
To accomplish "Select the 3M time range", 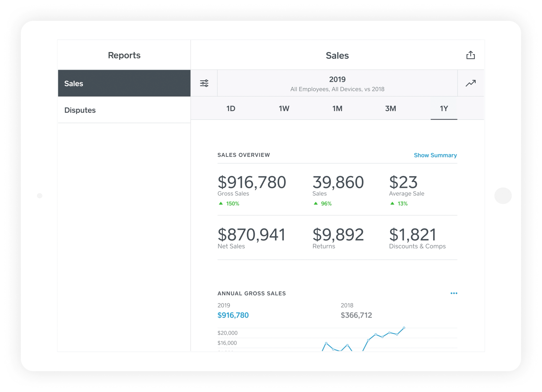I will (391, 108).
